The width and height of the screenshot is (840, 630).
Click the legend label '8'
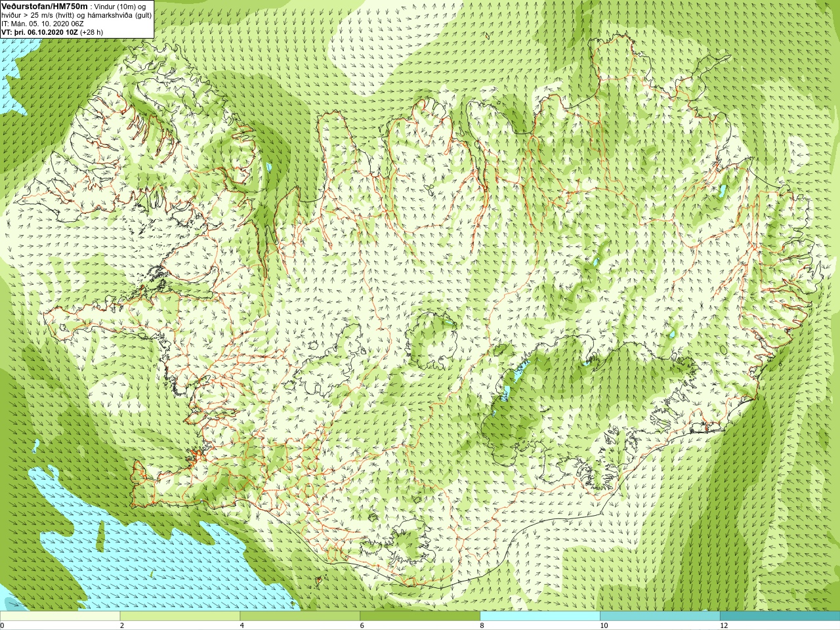[482, 625]
